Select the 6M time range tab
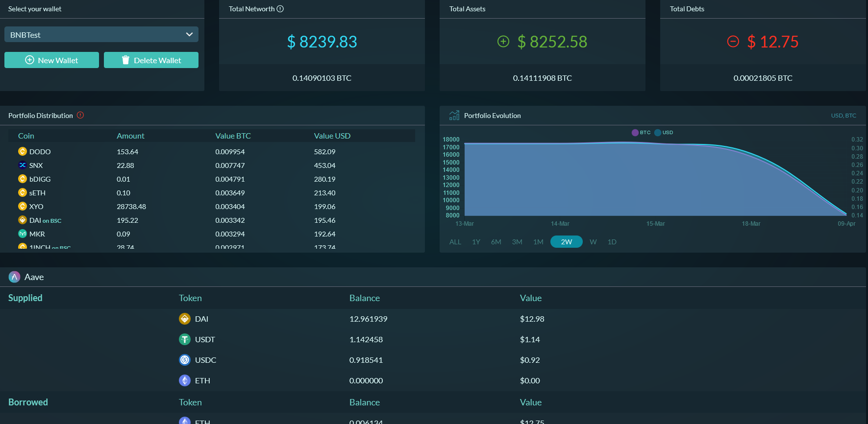This screenshot has width=868, height=424. click(x=496, y=242)
